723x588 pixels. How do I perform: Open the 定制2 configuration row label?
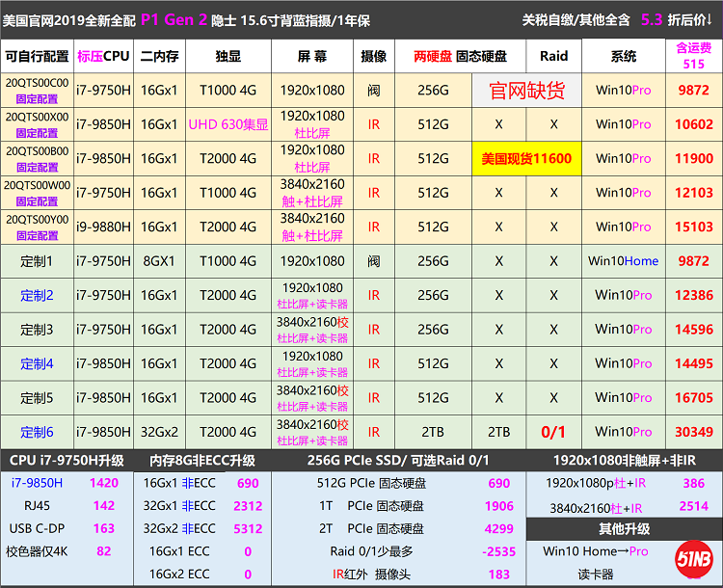pyautogui.click(x=37, y=295)
